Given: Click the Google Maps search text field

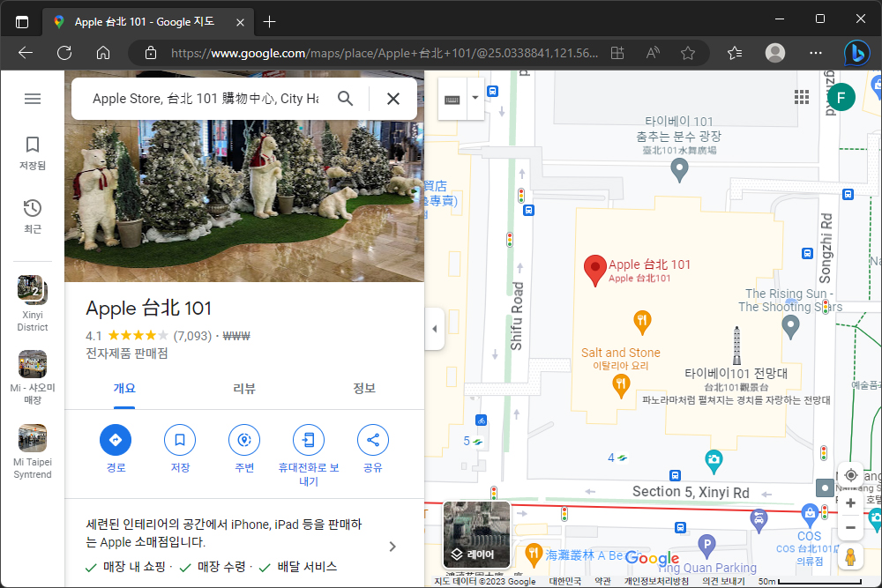Looking at the screenshot, I should point(206,99).
